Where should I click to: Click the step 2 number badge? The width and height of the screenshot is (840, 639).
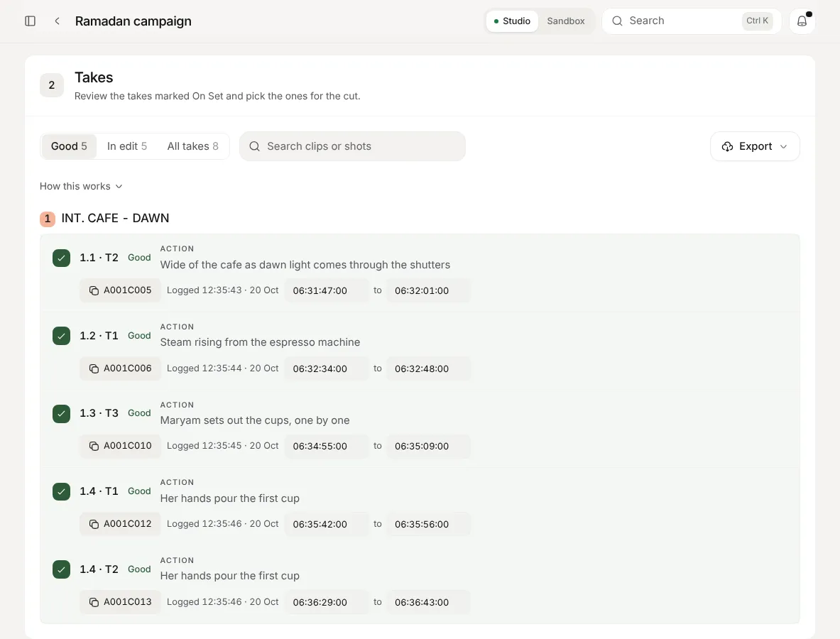click(x=51, y=85)
